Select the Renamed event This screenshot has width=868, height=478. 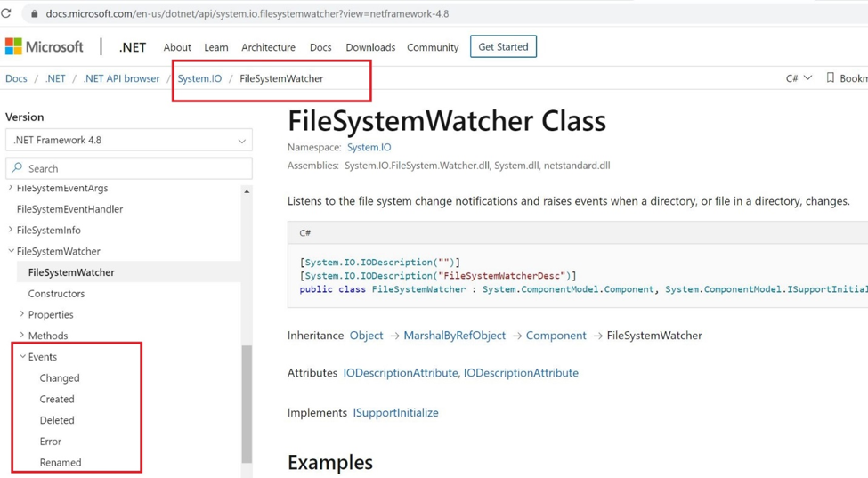[61, 462]
